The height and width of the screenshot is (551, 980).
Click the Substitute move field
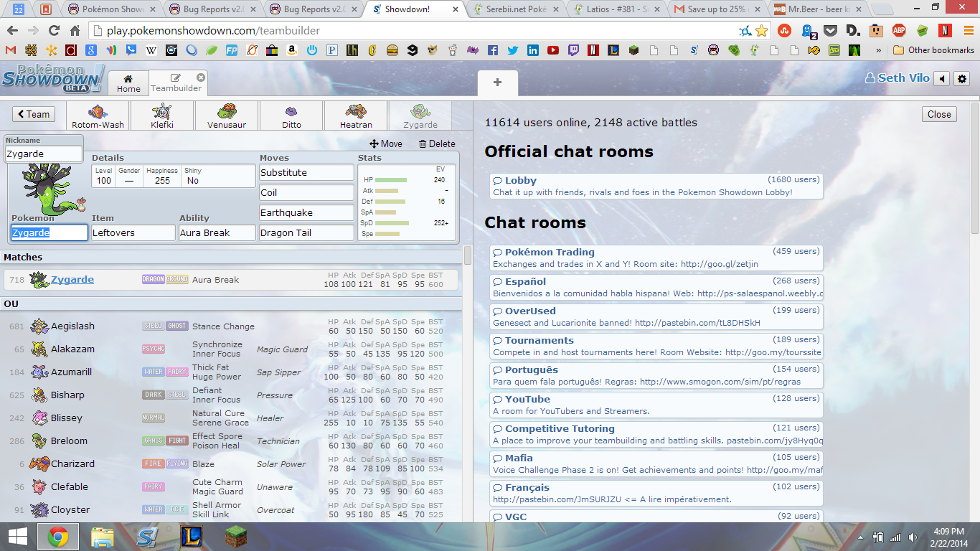coord(306,172)
